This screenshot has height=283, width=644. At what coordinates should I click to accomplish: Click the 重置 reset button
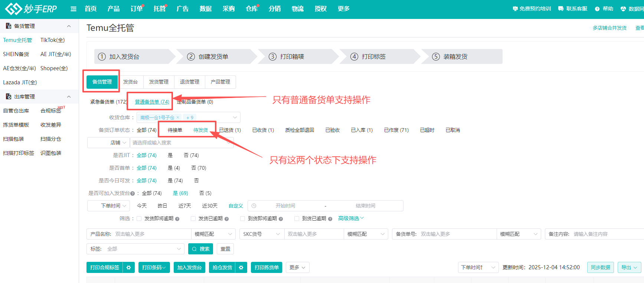[x=225, y=249]
